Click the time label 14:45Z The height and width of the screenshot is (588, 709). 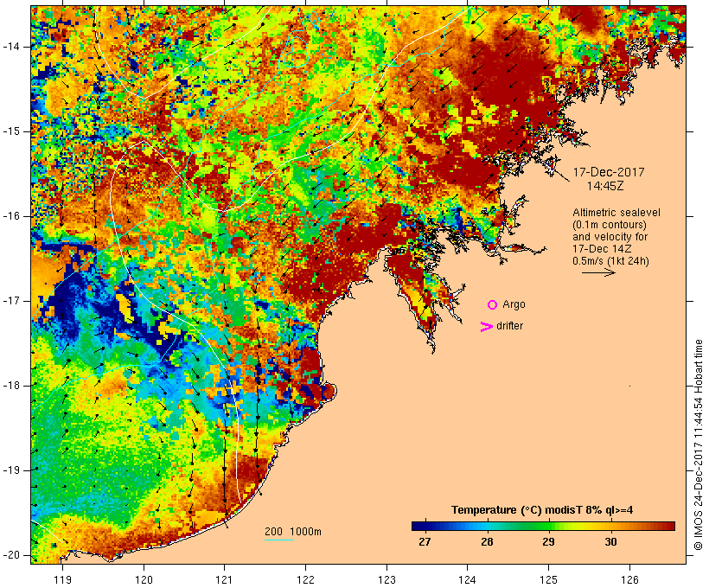pyautogui.click(x=605, y=186)
